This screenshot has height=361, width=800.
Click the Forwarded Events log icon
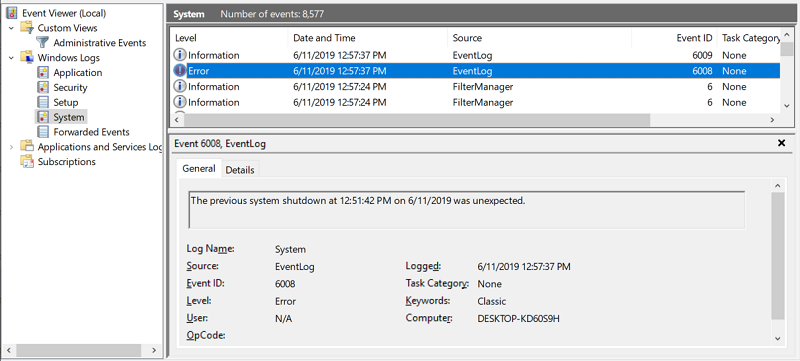(43, 132)
